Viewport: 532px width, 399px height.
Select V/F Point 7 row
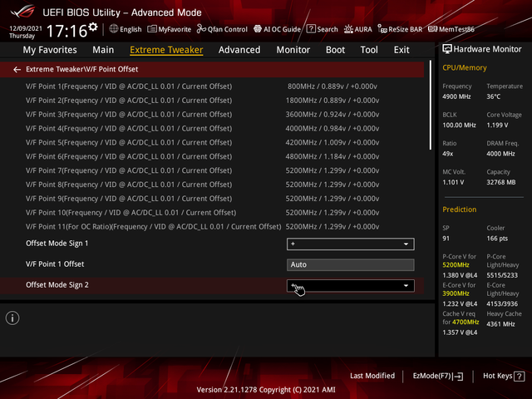tap(212, 170)
